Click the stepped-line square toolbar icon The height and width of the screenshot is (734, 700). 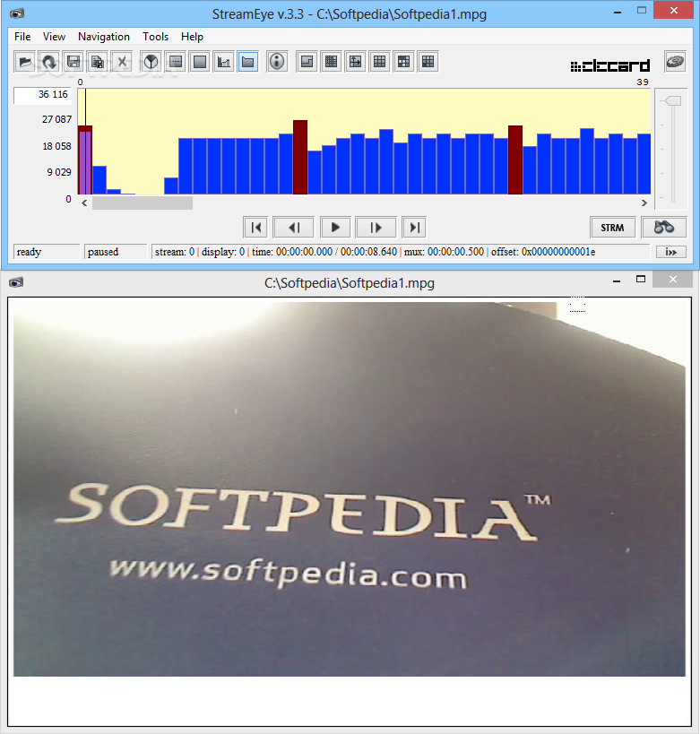tap(307, 62)
